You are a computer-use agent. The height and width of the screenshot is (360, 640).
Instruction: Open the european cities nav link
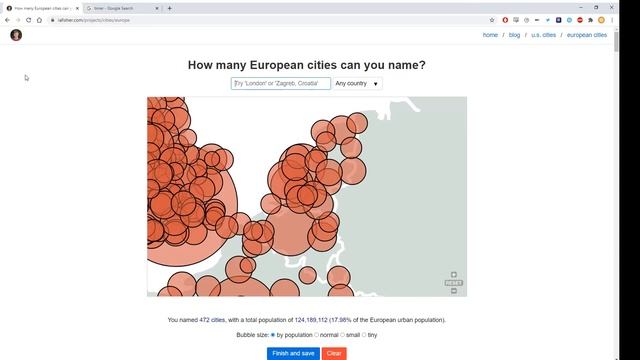click(x=587, y=35)
